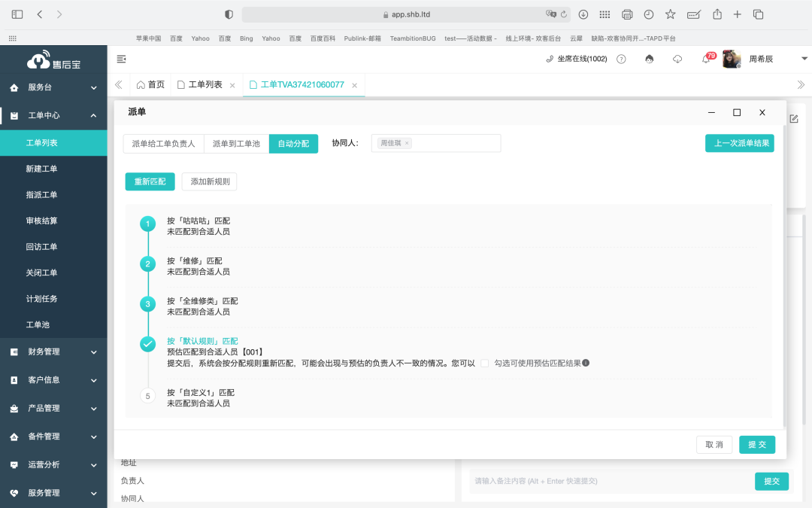This screenshot has height=508, width=812.
Task: Open 上一次派单结果
Action: (x=740, y=143)
